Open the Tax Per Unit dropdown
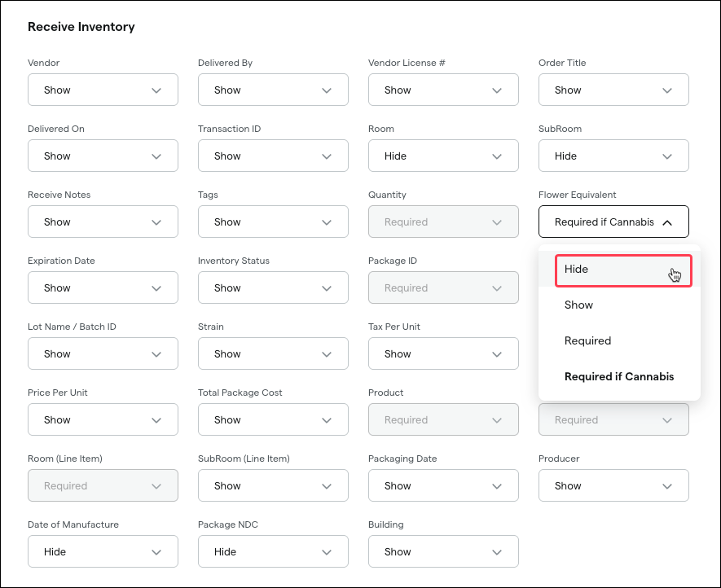 pos(443,353)
